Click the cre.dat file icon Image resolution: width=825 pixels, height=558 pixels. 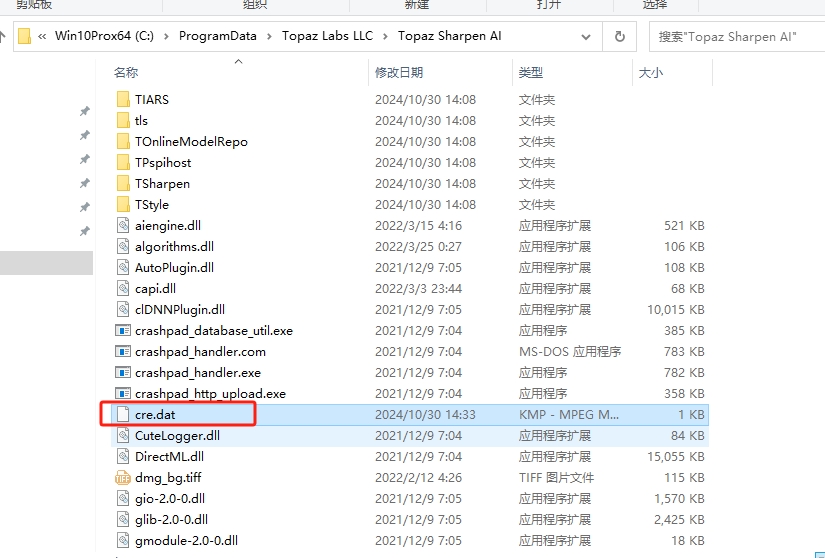click(x=123, y=414)
